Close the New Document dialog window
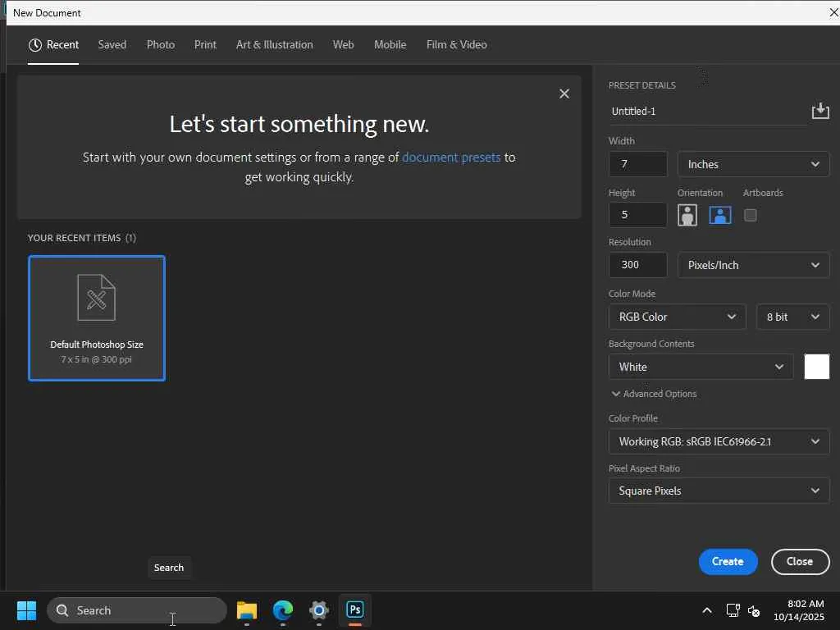The width and height of the screenshot is (840, 630). (x=833, y=12)
